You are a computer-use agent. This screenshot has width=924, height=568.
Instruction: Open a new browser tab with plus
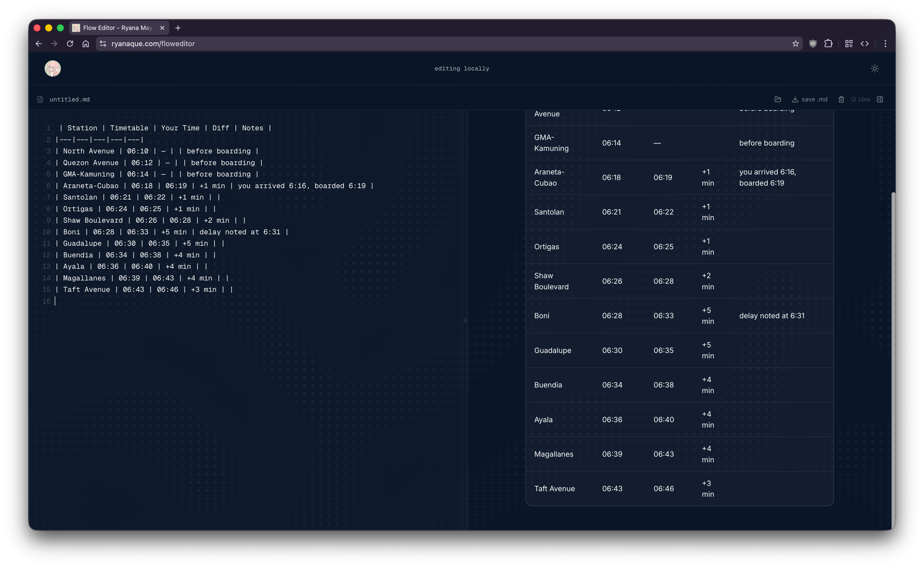click(x=178, y=28)
